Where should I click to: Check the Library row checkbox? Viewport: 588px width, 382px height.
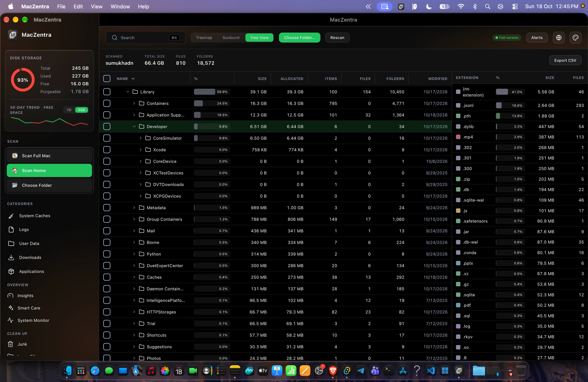(x=107, y=92)
